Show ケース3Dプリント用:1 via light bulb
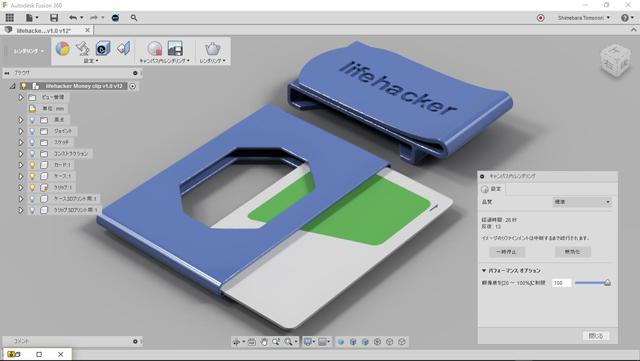Viewport: 640px width, 361px height. (x=32, y=199)
